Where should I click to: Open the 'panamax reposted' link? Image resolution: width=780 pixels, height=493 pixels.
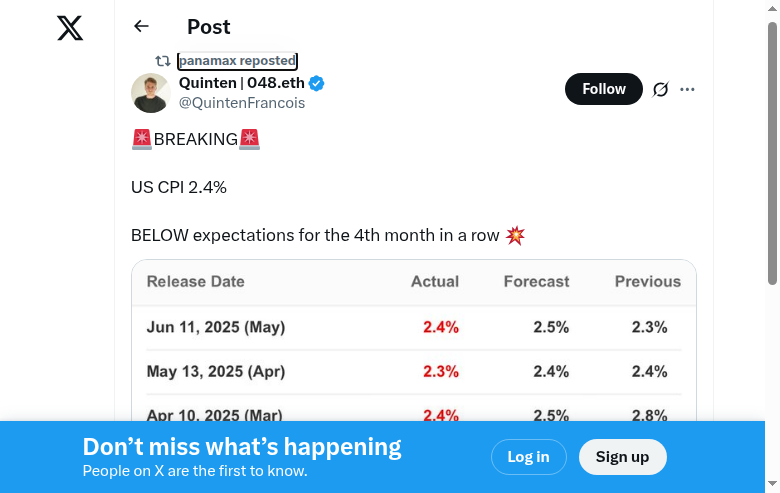[x=237, y=61]
